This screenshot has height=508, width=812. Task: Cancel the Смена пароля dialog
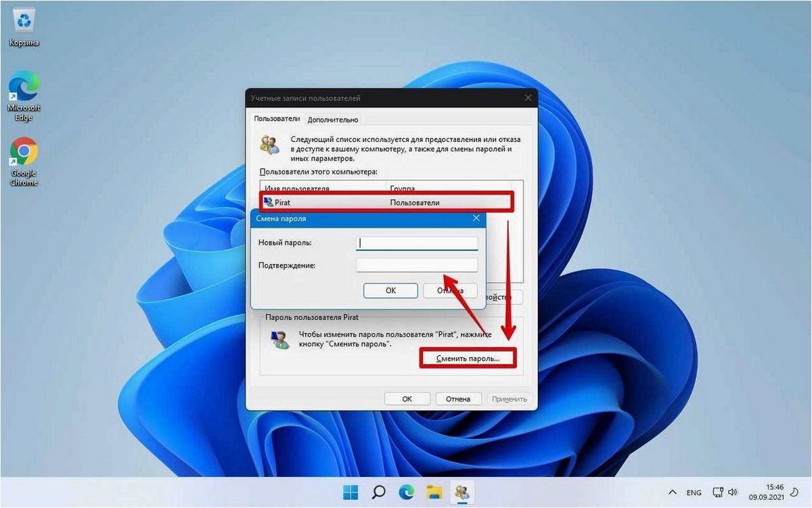450,290
